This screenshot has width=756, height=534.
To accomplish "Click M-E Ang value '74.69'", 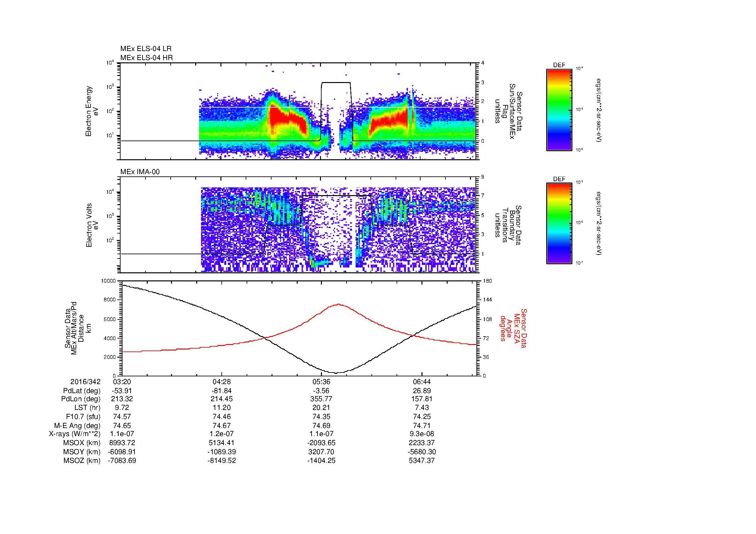I will pyautogui.click(x=321, y=425).
